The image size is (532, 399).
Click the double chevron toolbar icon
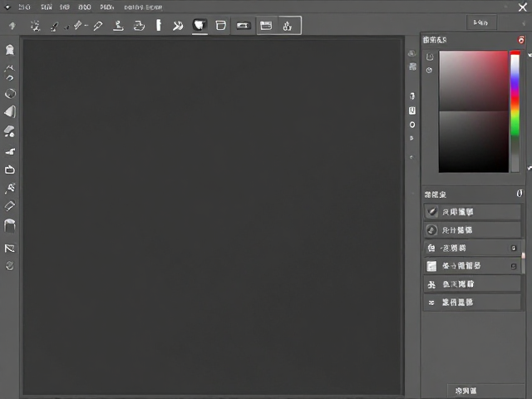178,26
